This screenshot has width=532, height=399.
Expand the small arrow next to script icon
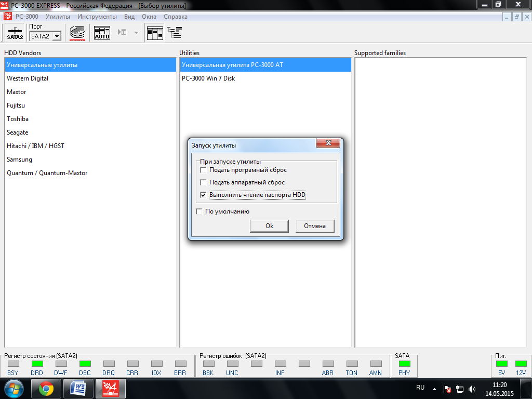[137, 33]
